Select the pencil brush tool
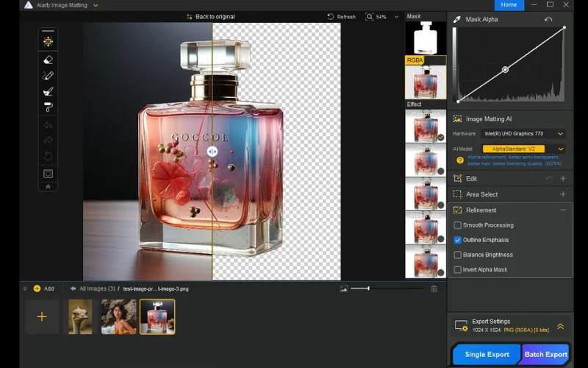Screen dimensions: 588x368 click(x=49, y=75)
